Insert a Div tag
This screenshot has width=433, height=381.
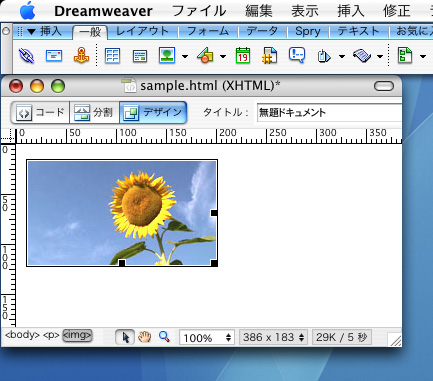pyautogui.click(x=140, y=56)
